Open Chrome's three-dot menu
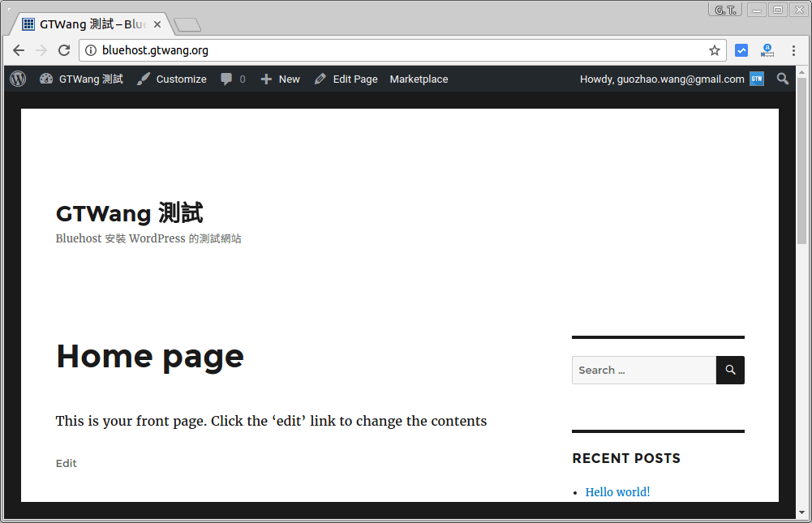 click(794, 50)
